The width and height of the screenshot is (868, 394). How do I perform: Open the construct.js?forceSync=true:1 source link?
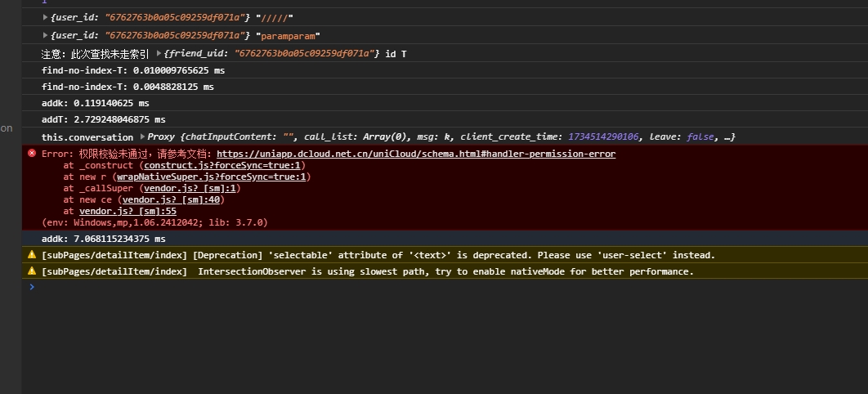[224, 165]
